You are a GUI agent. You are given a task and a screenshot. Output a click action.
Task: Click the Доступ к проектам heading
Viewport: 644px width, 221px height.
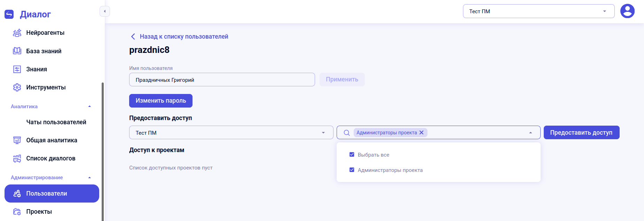coord(157,150)
